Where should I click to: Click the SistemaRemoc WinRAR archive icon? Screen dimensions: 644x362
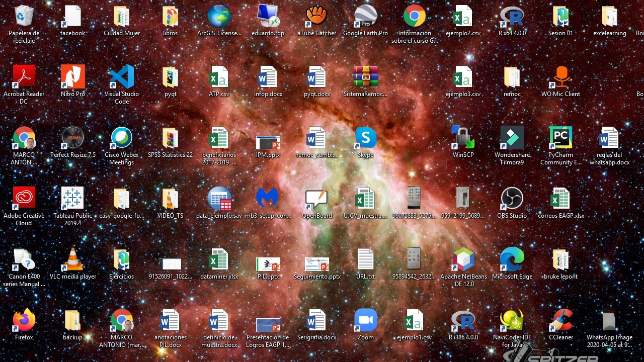pos(365,77)
